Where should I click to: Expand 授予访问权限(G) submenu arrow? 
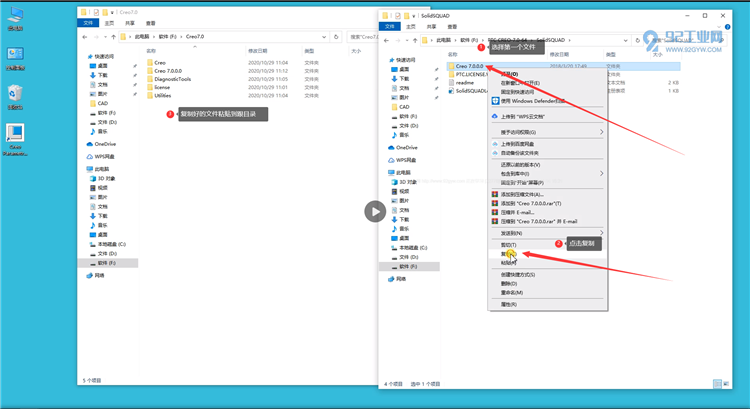click(x=602, y=132)
